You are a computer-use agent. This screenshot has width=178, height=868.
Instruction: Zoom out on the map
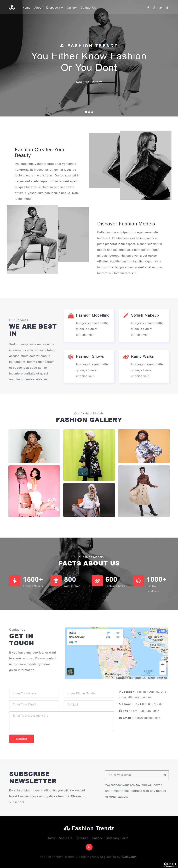[163, 671]
